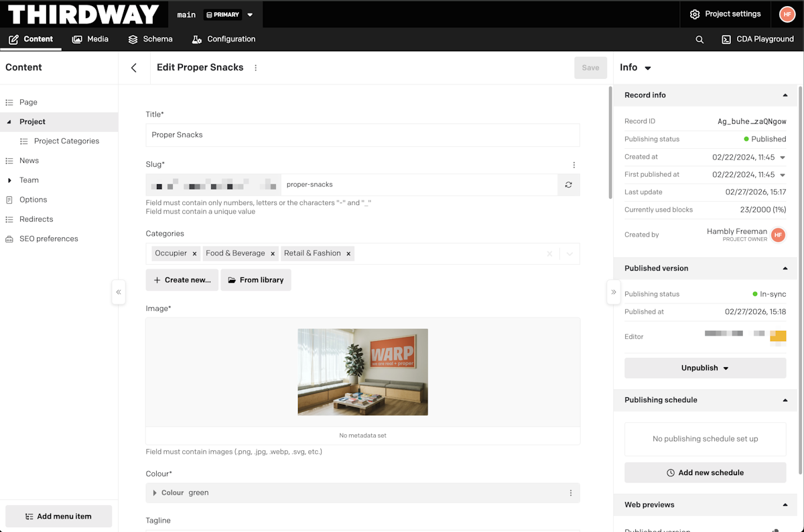The image size is (804, 532).
Task: Click the main form vertical scrollbar
Action: pyautogui.click(x=610, y=142)
